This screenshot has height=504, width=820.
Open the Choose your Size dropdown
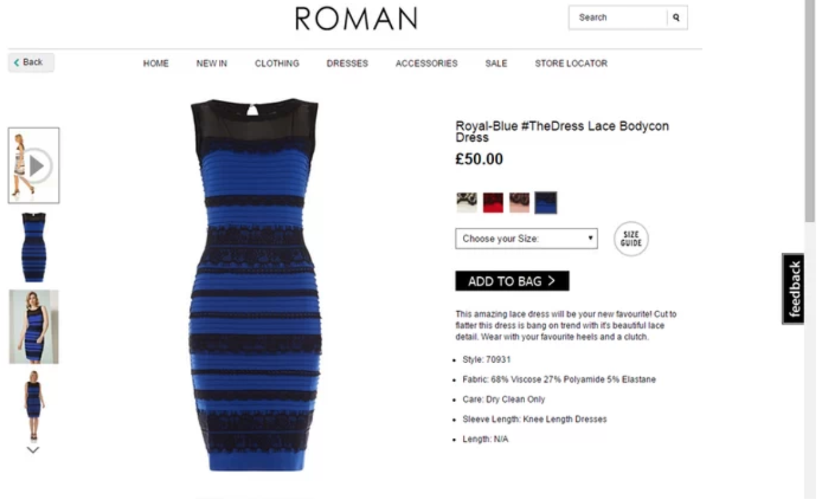click(526, 239)
